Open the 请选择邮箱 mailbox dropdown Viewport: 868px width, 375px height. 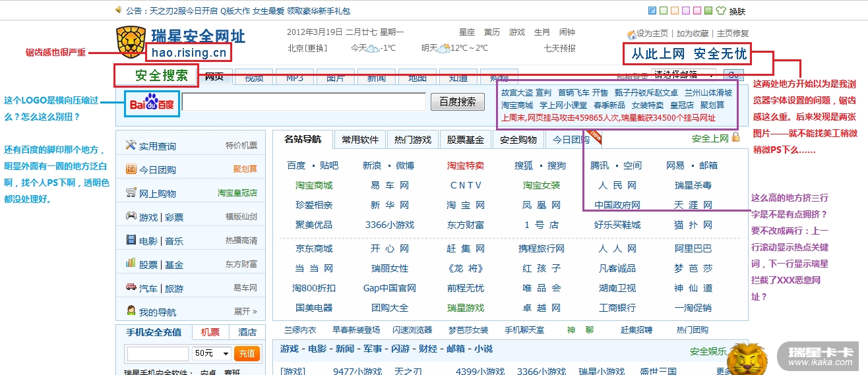[x=683, y=74]
